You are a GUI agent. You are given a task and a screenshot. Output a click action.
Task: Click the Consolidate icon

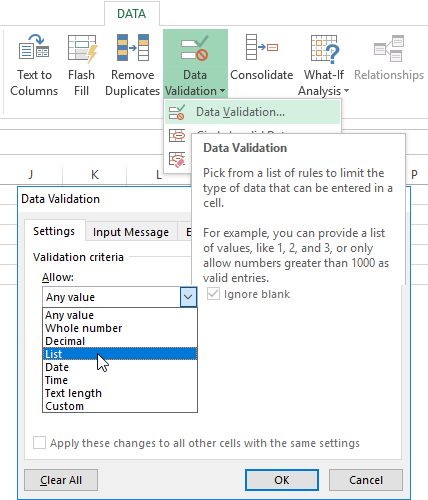point(262,47)
